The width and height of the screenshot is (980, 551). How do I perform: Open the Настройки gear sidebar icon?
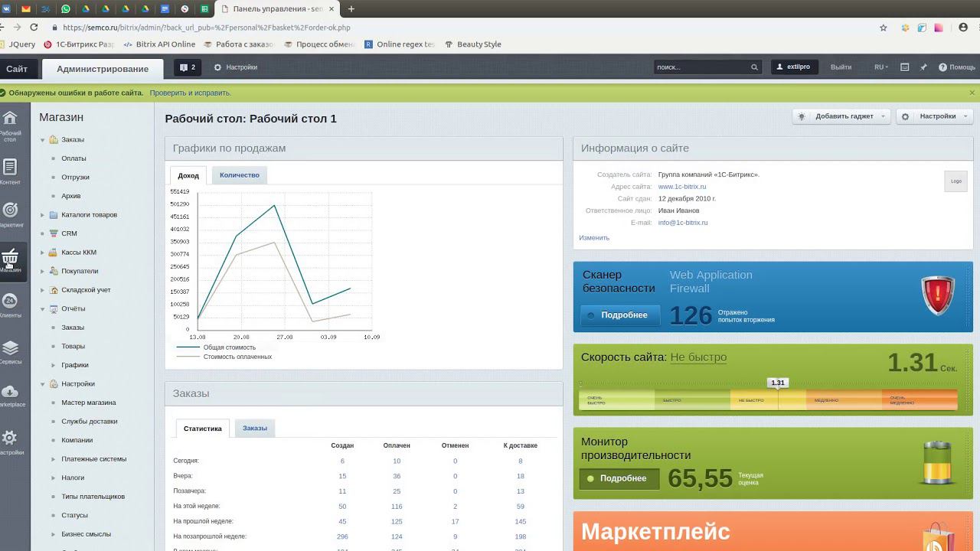(10, 438)
